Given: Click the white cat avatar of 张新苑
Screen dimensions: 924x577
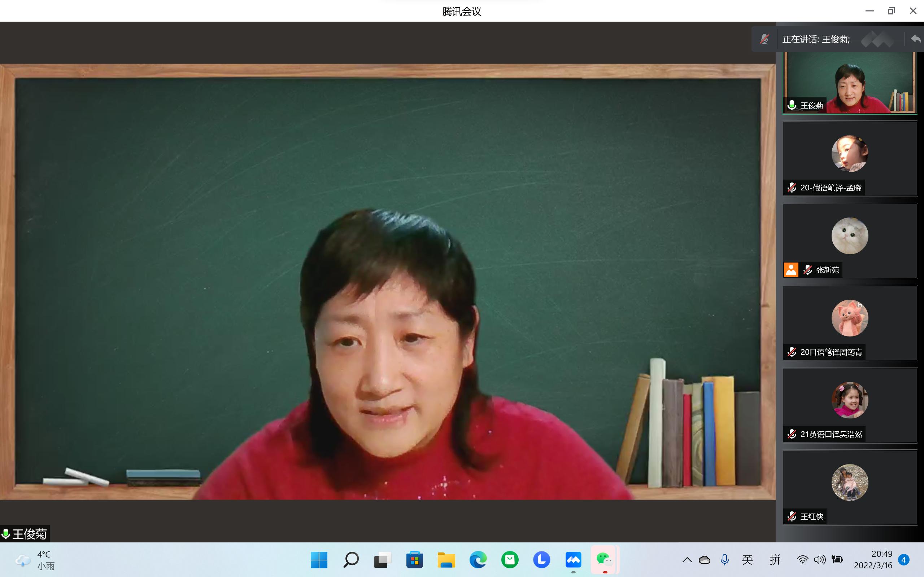Looking at the screenshot, I should [850, 236].
